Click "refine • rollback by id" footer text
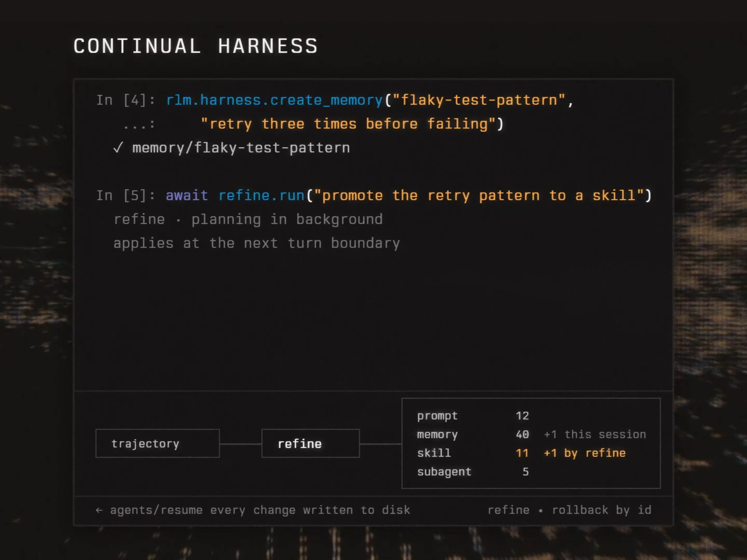The height and width of the screenshot is (560, 747). (x=569, y=510)
